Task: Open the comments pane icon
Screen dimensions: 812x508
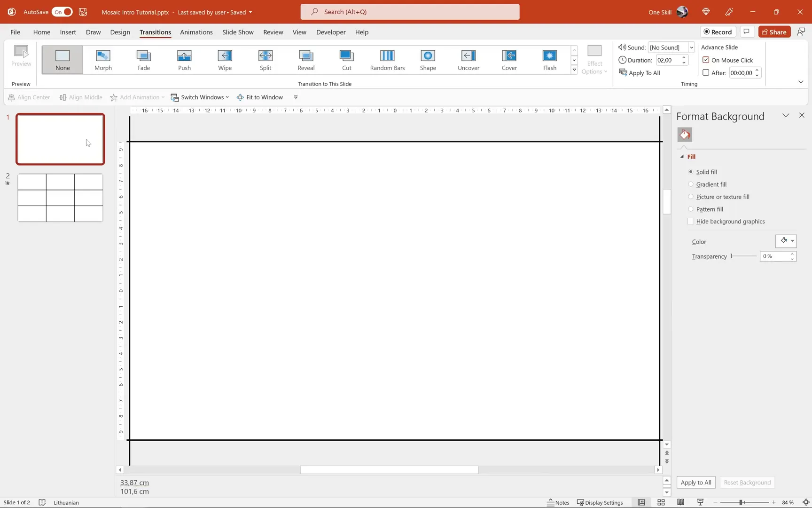Action: (x=746, y=32)
